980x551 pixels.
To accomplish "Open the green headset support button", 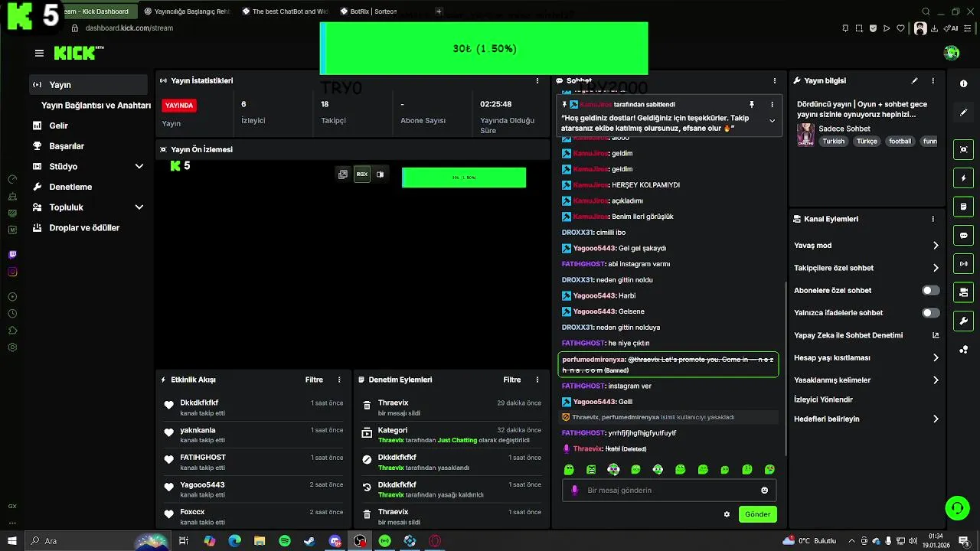I will [956, 507].
